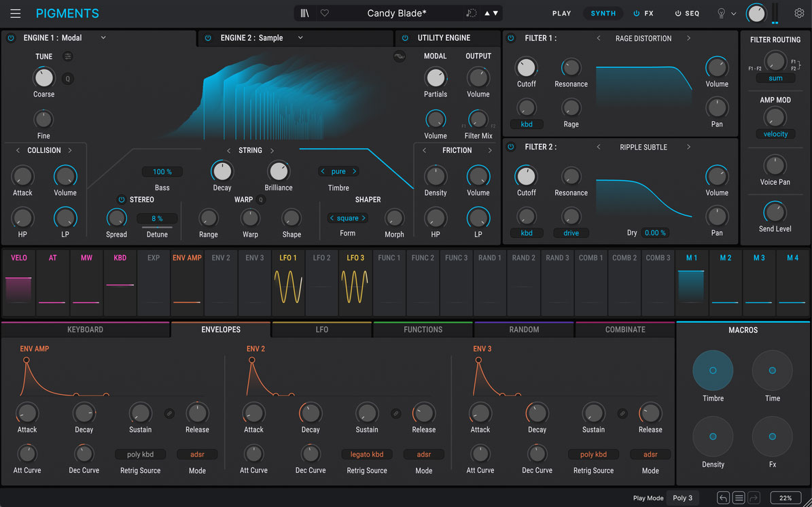Click the Timbre macro knob

[x=713, y=370]
